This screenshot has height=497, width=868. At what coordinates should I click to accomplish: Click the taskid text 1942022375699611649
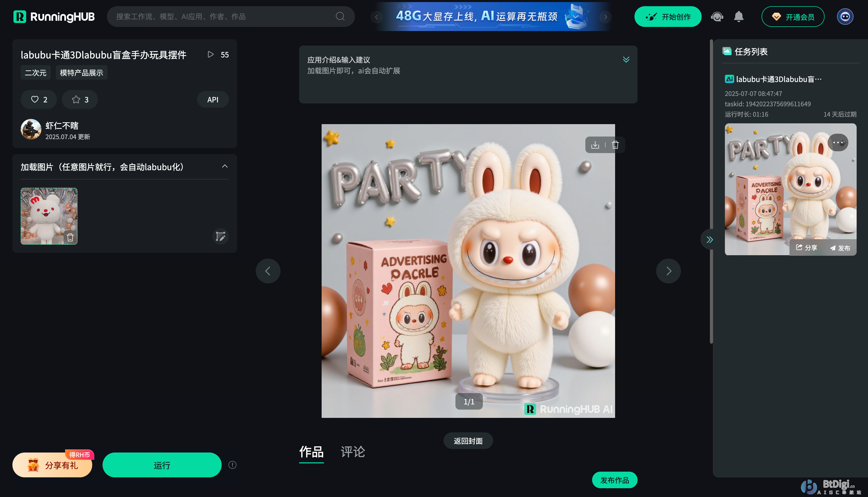(x=768, y=104)
